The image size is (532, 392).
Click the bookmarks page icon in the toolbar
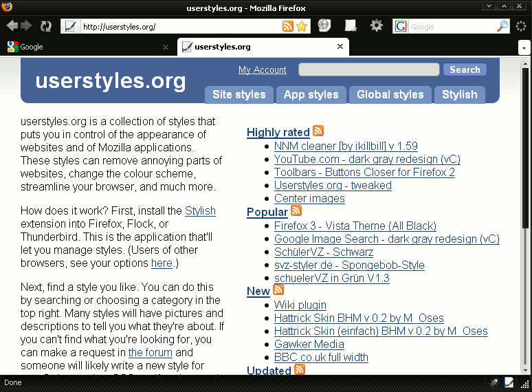coord(350,25)
